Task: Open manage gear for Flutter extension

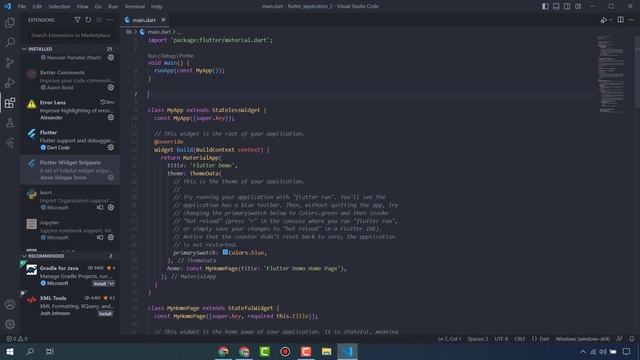Action: (x=111, y=147)
